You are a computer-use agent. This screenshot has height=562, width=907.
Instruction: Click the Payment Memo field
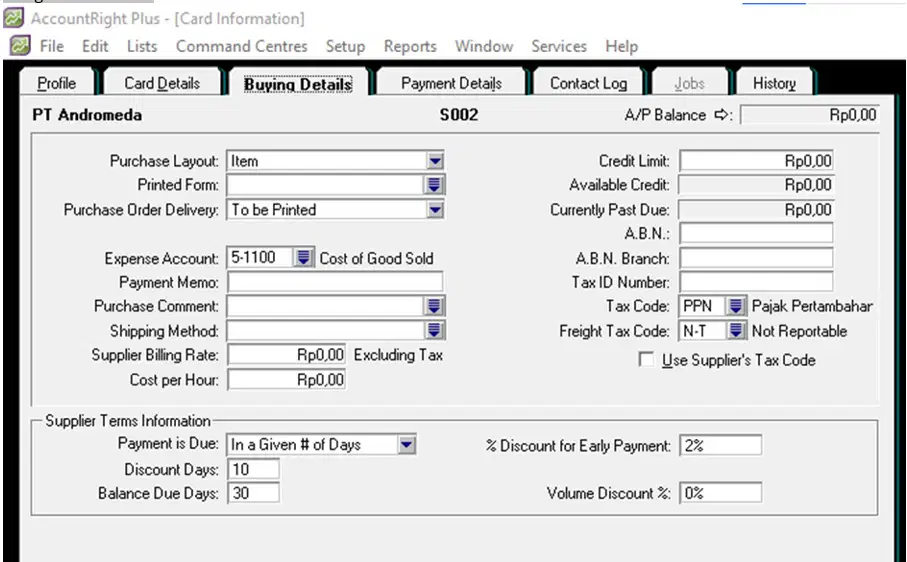tap(335, 282)
